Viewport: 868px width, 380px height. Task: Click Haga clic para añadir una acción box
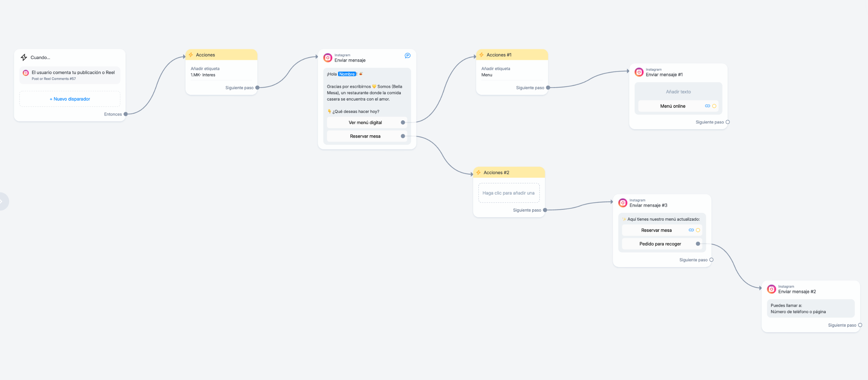(x=509, y=193)
